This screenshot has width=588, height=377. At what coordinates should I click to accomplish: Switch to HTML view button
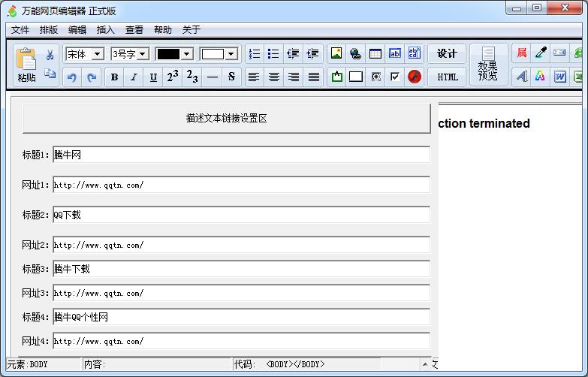(448, 77)
